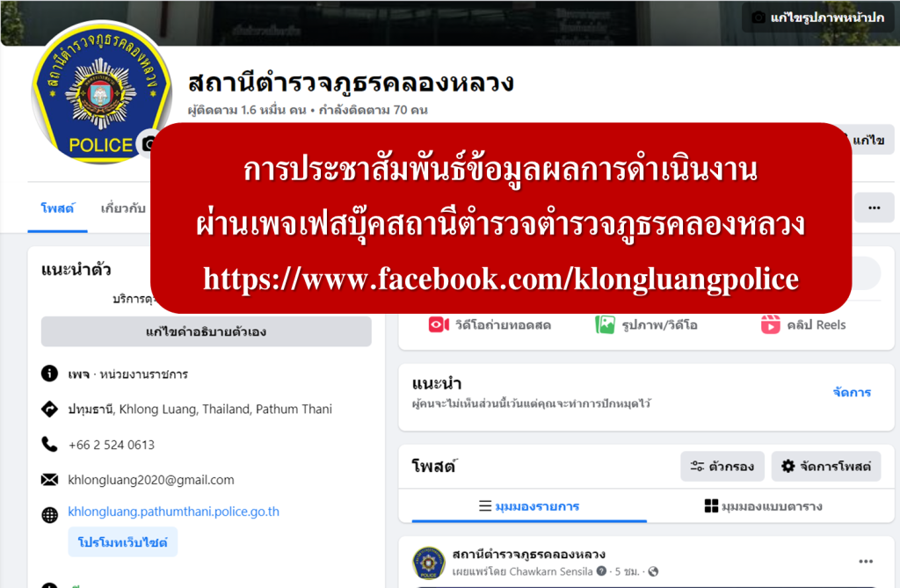Screen dimensions: 900x588
Task: Click the phone icon beside +66 2 524 0613
Action: (x=50, y=445)
